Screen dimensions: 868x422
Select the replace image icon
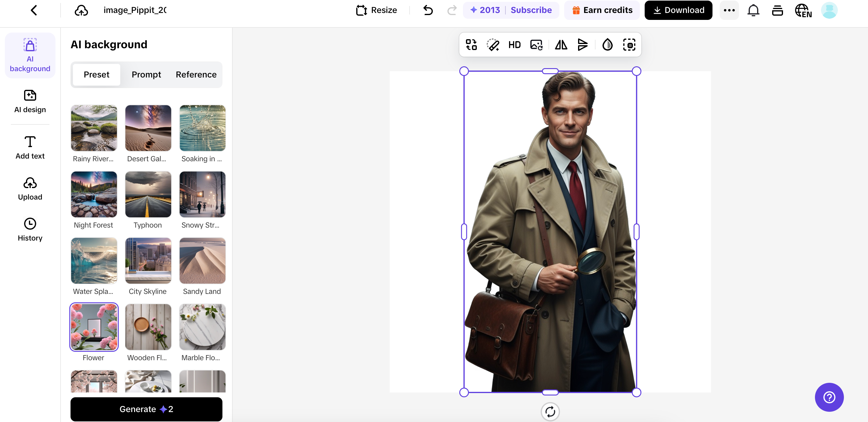[536, 45]
